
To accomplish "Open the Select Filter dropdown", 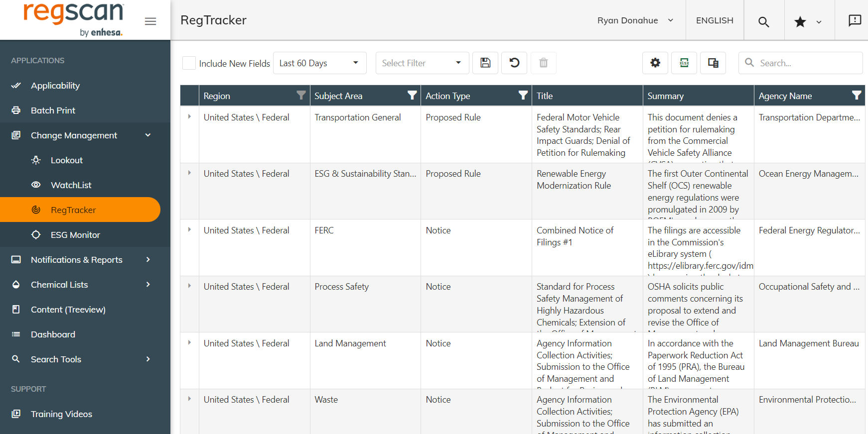I will 422,63.
